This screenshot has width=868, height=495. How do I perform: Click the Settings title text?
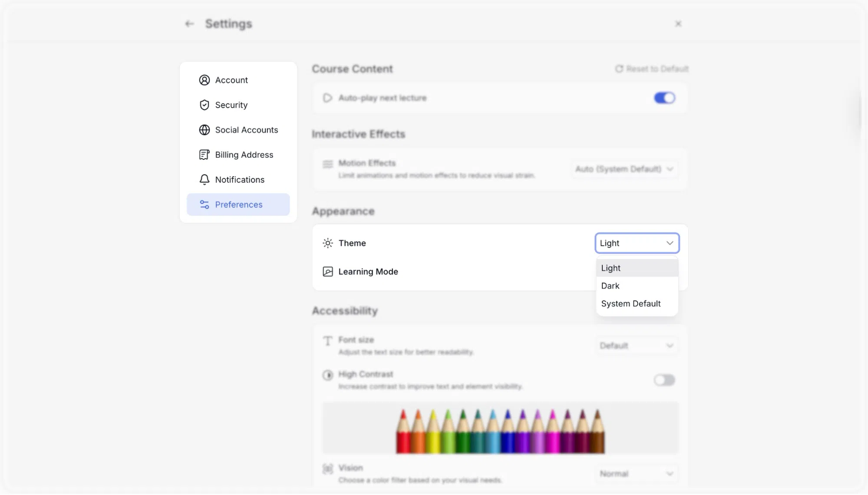[228, 24]
